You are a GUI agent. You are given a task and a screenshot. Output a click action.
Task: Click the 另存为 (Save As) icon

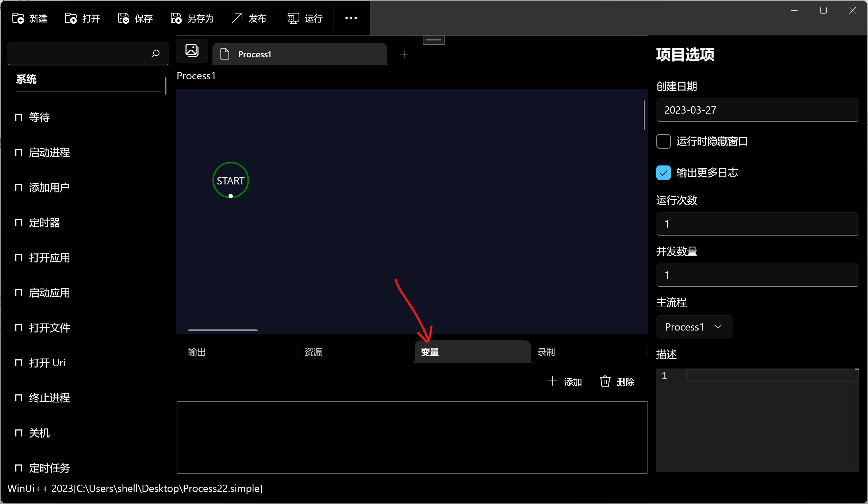(x=176, y=18)
